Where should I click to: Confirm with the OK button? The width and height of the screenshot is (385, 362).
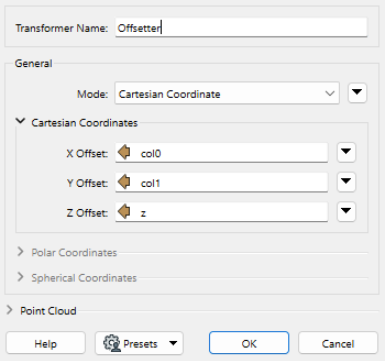(x=249, y=343)
